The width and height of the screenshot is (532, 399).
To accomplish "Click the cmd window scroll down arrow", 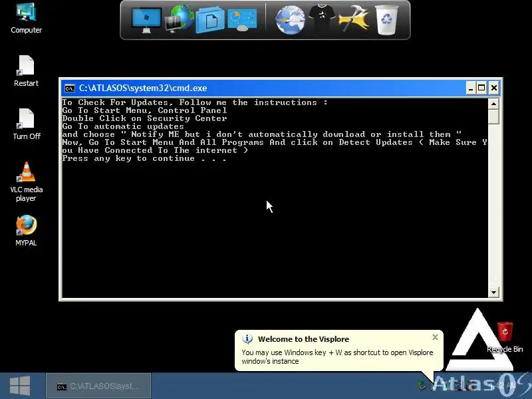I will (493, 292).
